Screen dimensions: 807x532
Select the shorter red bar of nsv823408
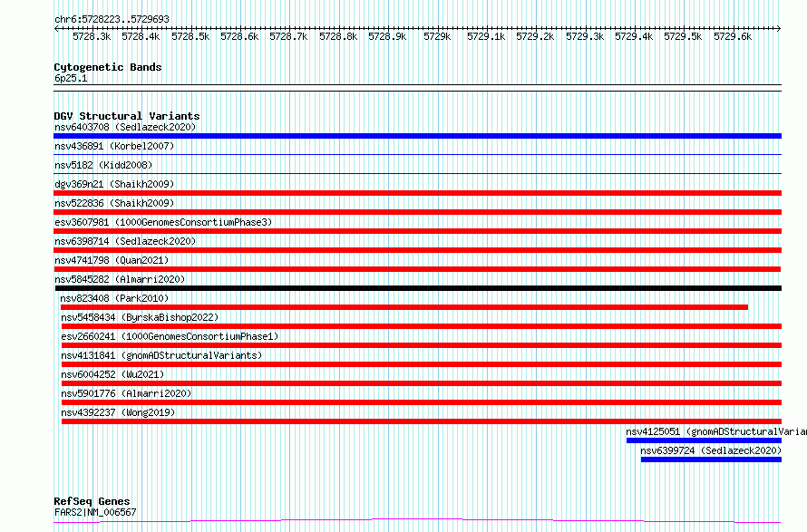coord(404,307)
